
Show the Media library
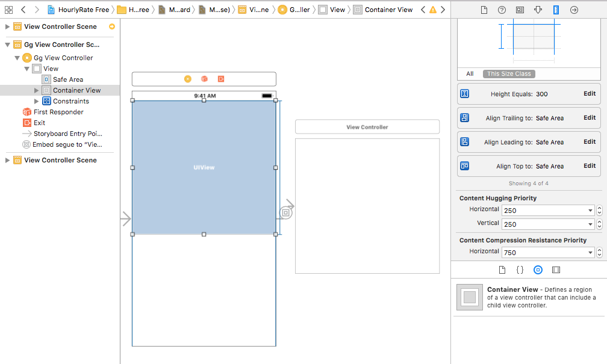click(x=556, y=270)
